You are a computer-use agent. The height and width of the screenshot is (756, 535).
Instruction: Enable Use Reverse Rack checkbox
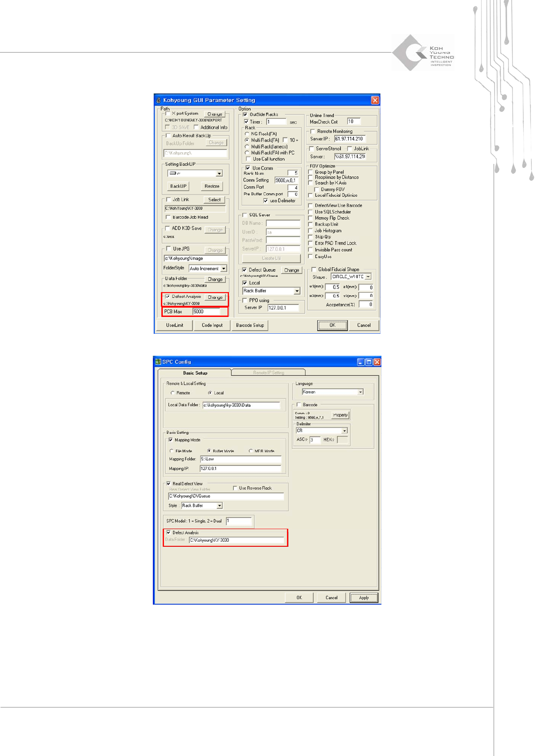[235, 488]
